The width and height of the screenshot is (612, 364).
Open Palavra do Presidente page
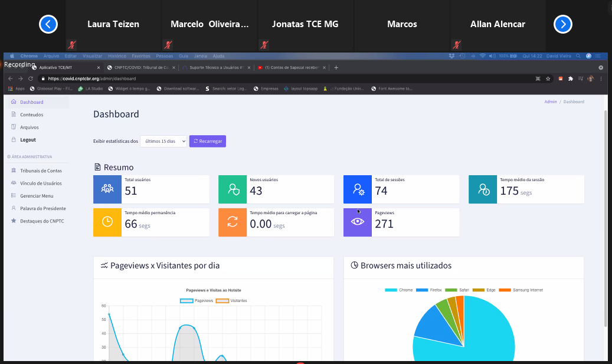coord(43,208)
